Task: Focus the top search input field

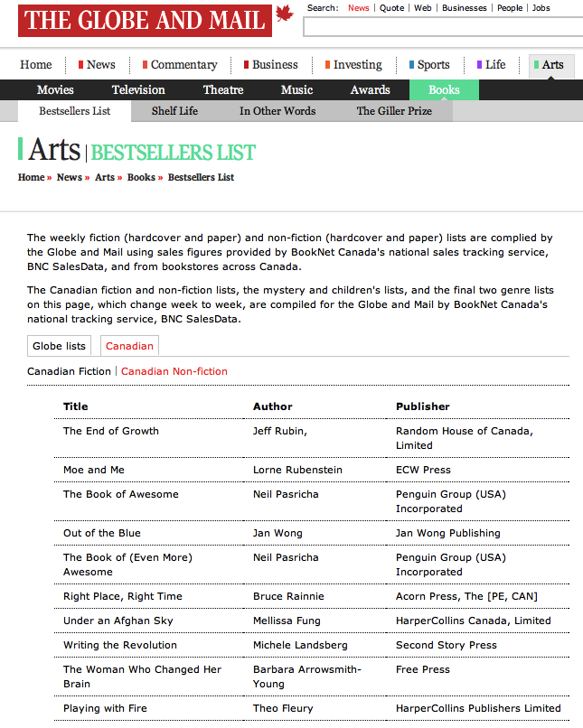Action: pyautogui.click(x=443, y=27)
